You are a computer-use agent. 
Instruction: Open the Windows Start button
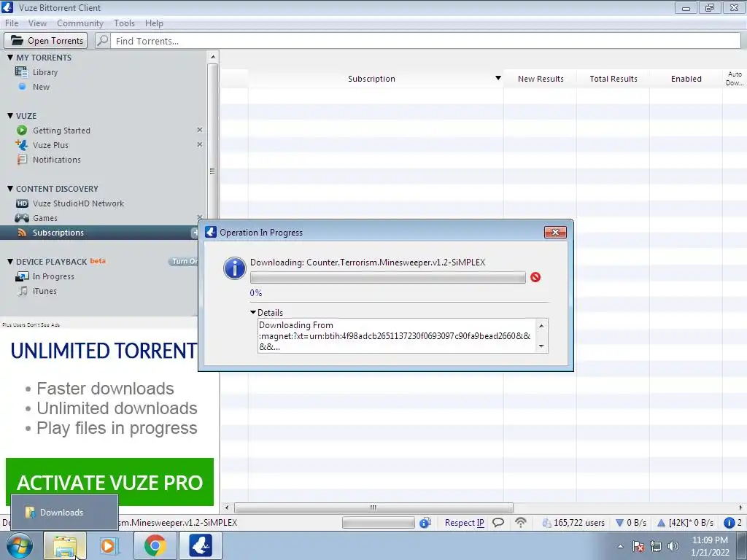(20, 545)
